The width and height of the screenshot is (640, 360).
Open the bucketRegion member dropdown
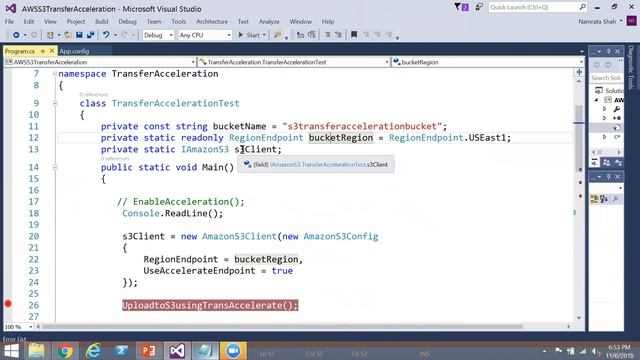point(488,62)
